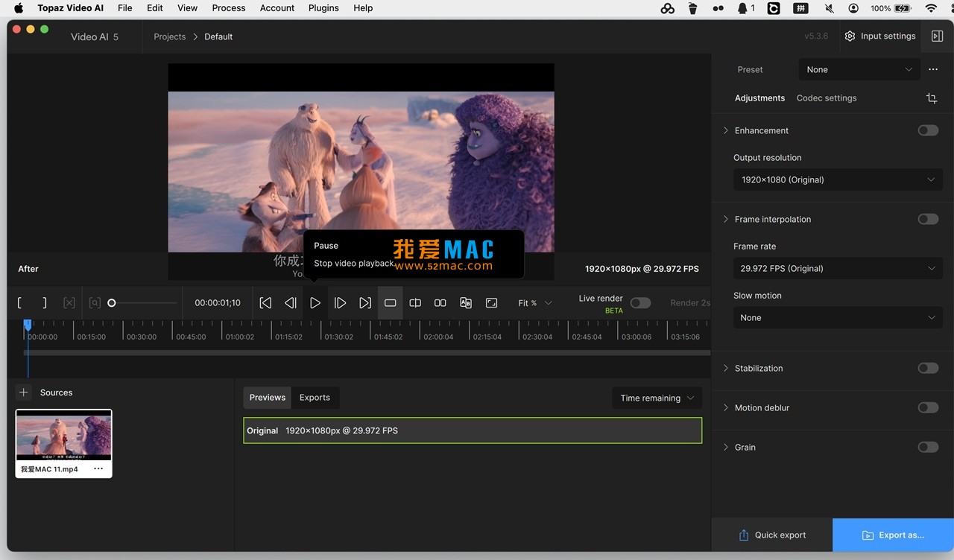
Task: Open options for 我爱MAC 11.mp4
Action: [98, 469]
